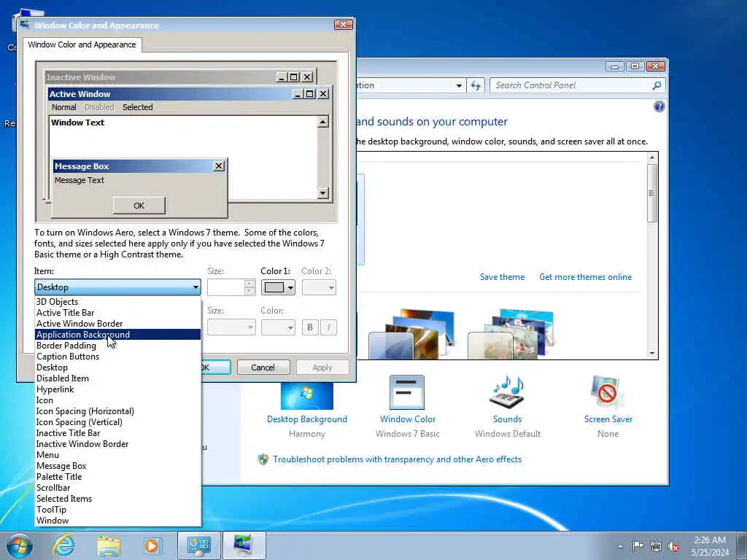Viewport: 747px width, 560px height.
Task: Open Action Center flag tray icon
Action: click(638, 546)
